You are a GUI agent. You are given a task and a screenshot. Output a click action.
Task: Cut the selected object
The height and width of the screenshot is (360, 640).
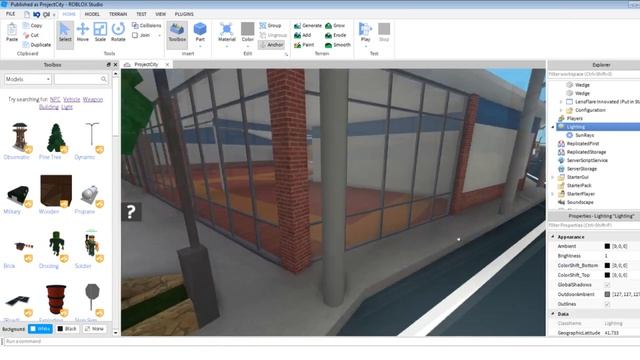(31, 35)
